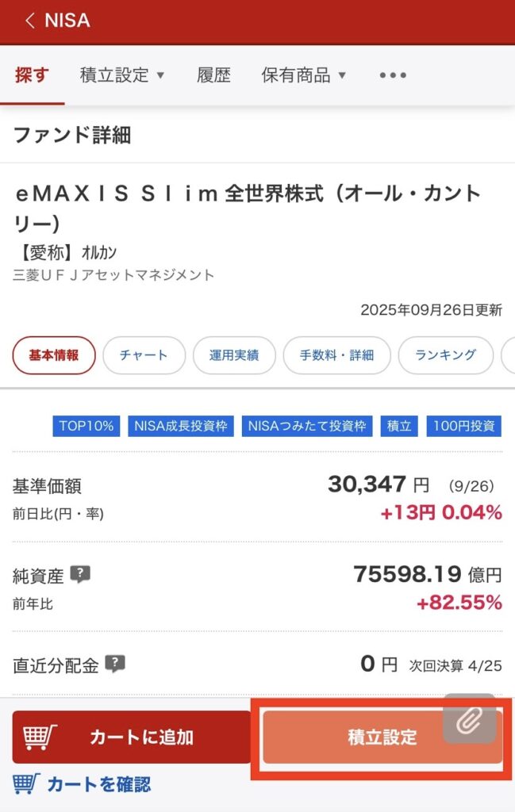
Task: Click the NISAつみたて投資枠 tag
Action: click(307, 426)
